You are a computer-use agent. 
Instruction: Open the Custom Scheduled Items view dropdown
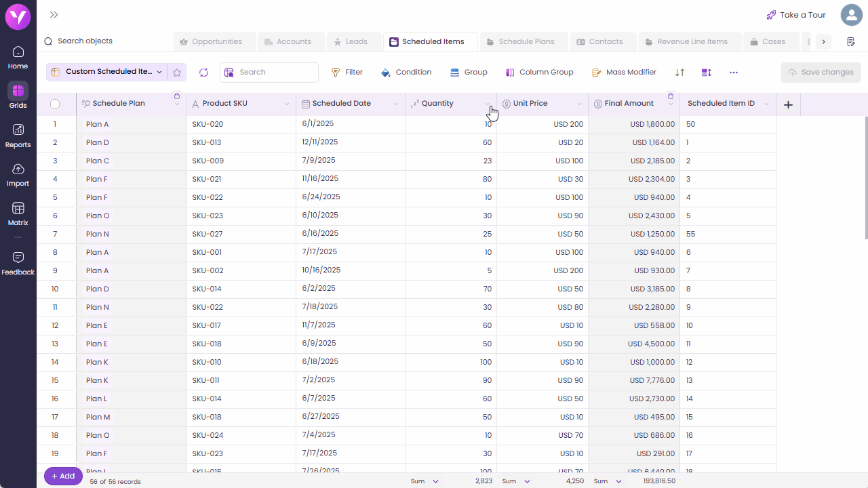pyautogui.click(x=107, y=72)
